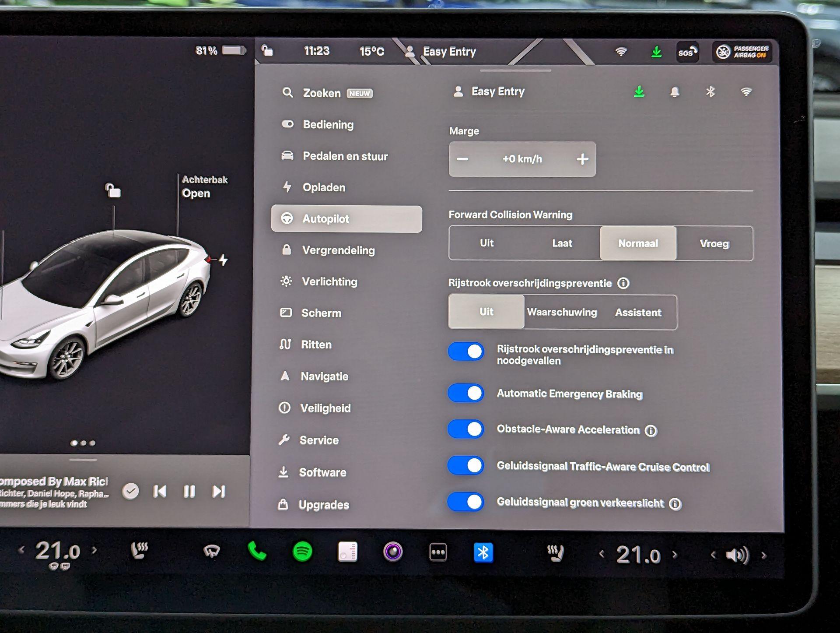Open Easy Entry profile in status bar
This screenshot has height=633, width=840.
[440, 52]
